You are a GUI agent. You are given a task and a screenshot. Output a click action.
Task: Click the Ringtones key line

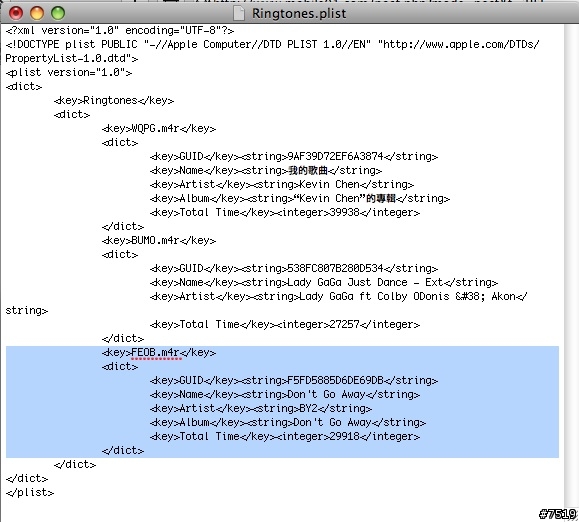[114, 100]
